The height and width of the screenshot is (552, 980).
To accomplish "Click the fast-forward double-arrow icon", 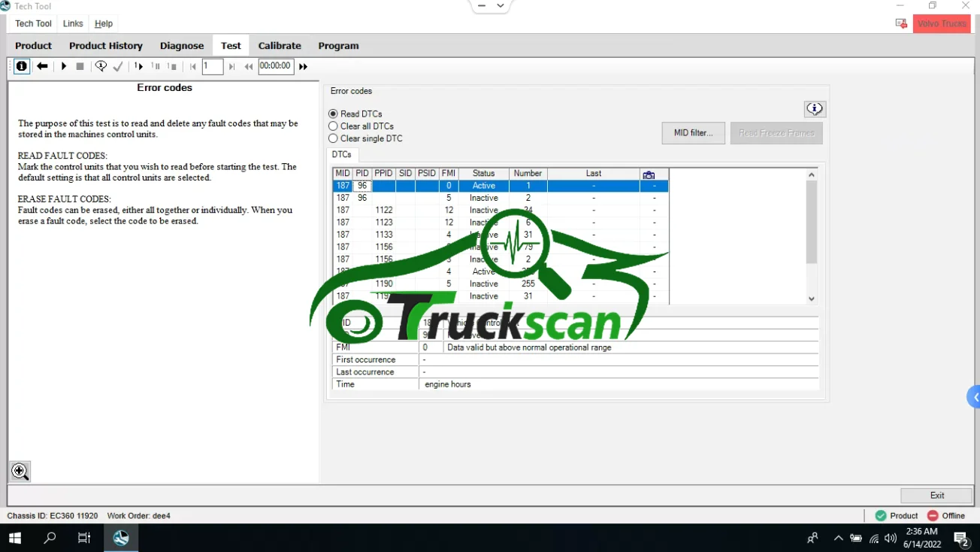I will [303, 66].
